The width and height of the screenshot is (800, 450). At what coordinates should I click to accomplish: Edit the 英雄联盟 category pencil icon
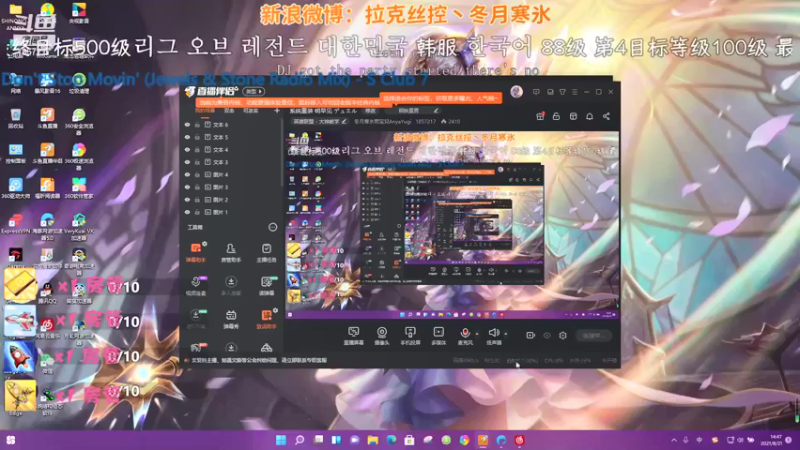coord(344,121)
